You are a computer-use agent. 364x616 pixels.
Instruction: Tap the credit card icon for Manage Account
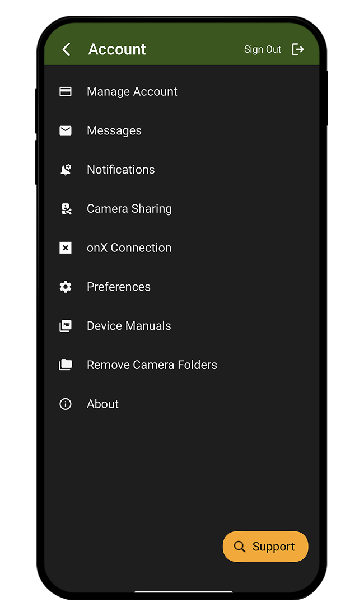pyautogui.click(x=66, y=91)
